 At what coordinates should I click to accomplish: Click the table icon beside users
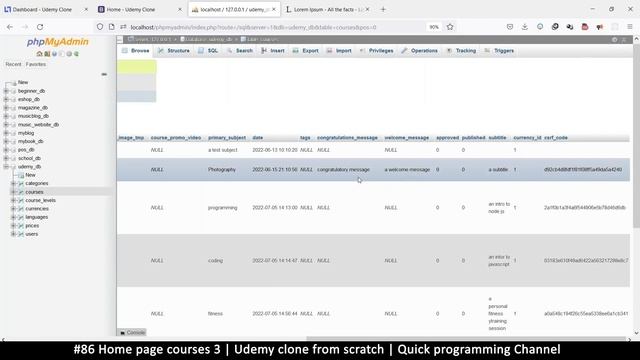point(21,234)
